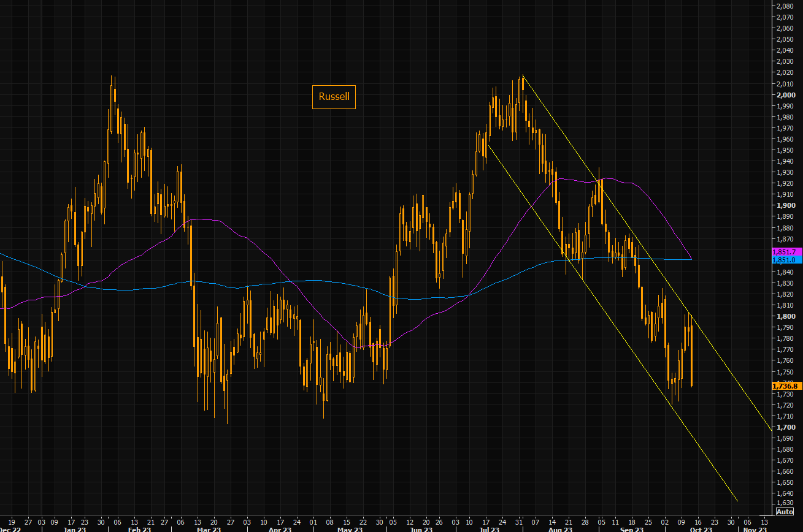Select the Russell chart label box
Screen dimensions: 803x532
pyautogui.click(x=334, y=96)
